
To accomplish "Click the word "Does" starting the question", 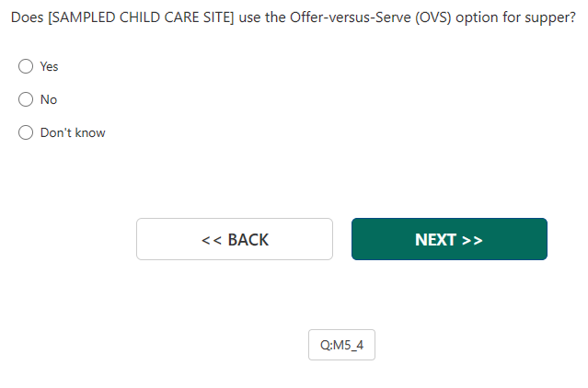I will [x=26, y=18].
